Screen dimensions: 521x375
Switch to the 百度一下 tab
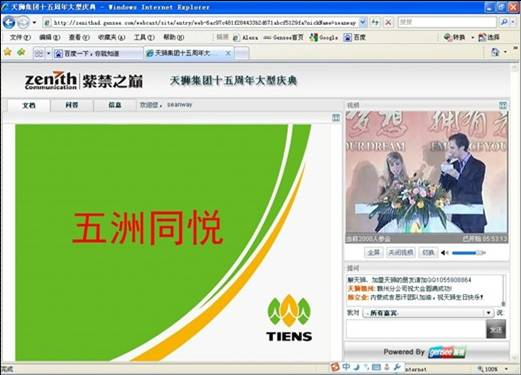point(97,53)
